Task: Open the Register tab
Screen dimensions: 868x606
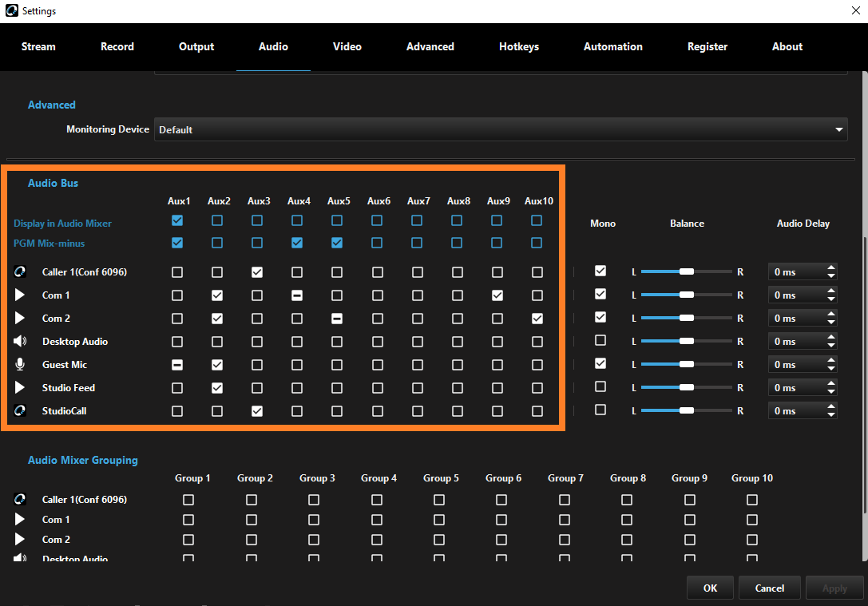Action: click(x=707, y=46)
